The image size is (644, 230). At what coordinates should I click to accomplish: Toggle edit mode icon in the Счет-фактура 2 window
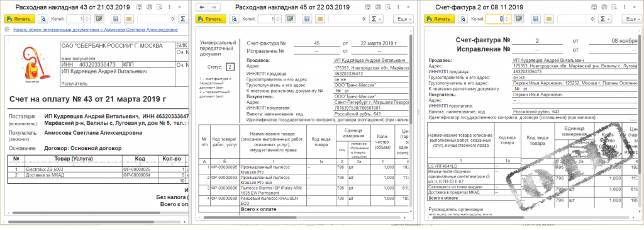(519, 19)
